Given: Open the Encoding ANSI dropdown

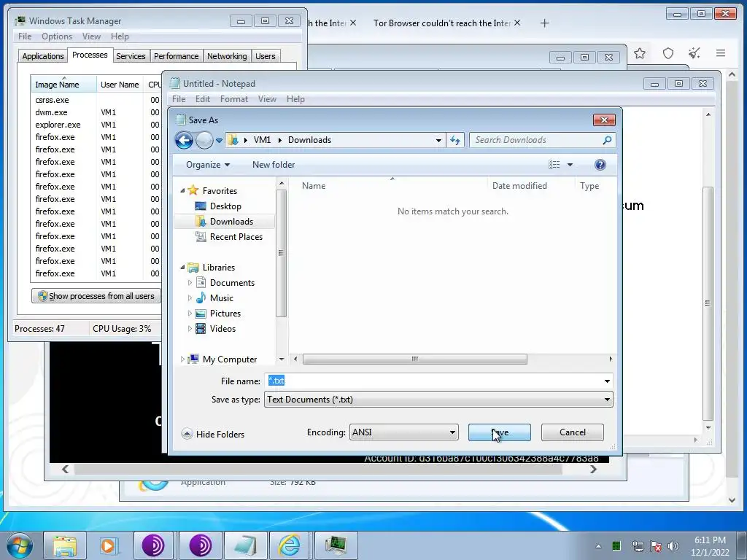Looking at the screenshot, I should pyautogui.click(x=404, y=432).
